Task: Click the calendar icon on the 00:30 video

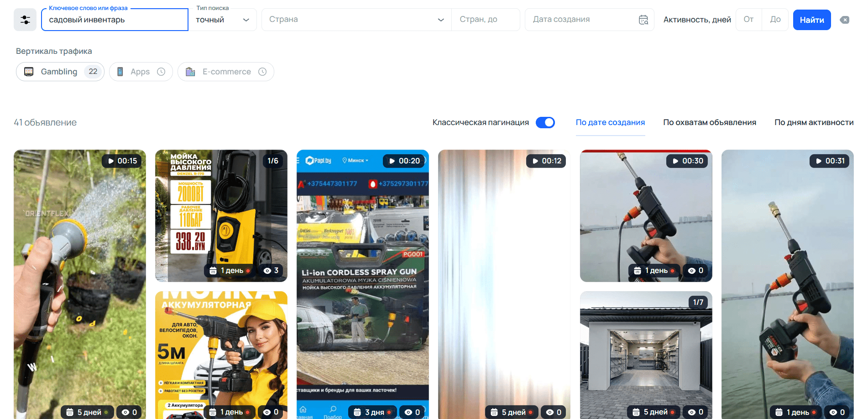Action: (638, 271)
